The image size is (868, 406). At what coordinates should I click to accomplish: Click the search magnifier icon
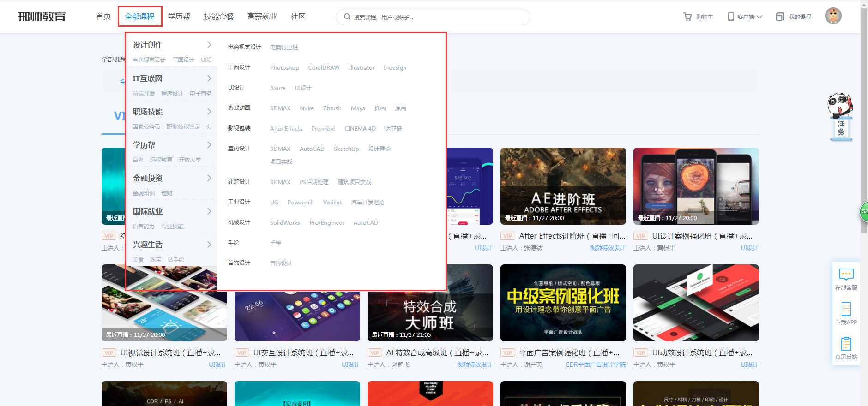[347, 17]
